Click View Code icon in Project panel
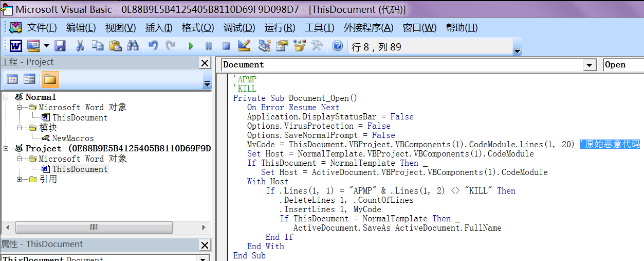 click(x=12, y=79)
